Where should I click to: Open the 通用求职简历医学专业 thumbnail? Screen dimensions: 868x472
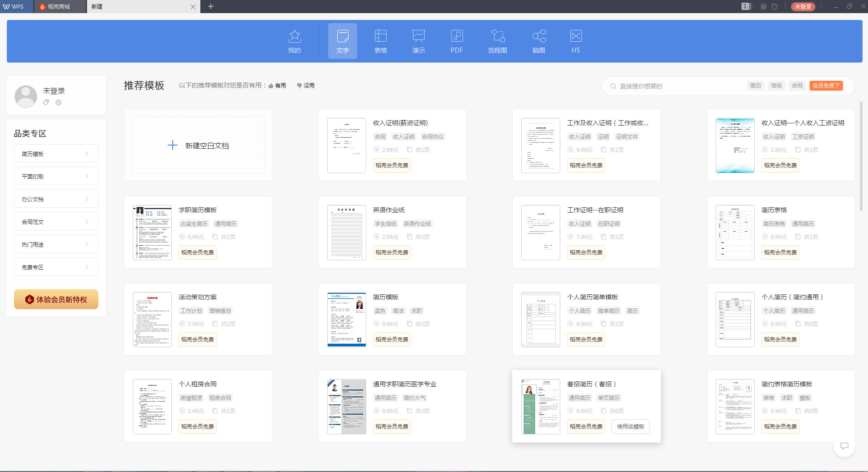pos(347,407)
